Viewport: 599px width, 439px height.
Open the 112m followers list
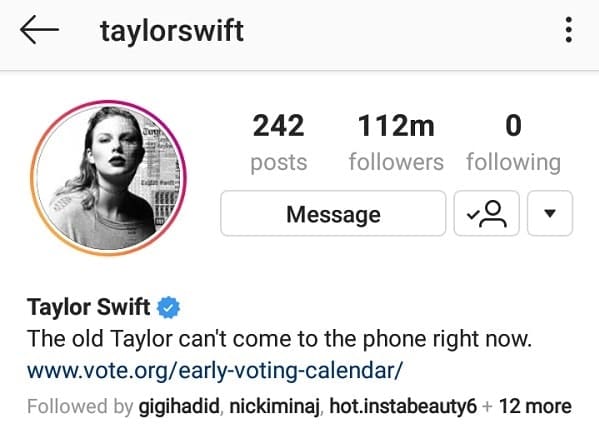(x=396, y=143)
